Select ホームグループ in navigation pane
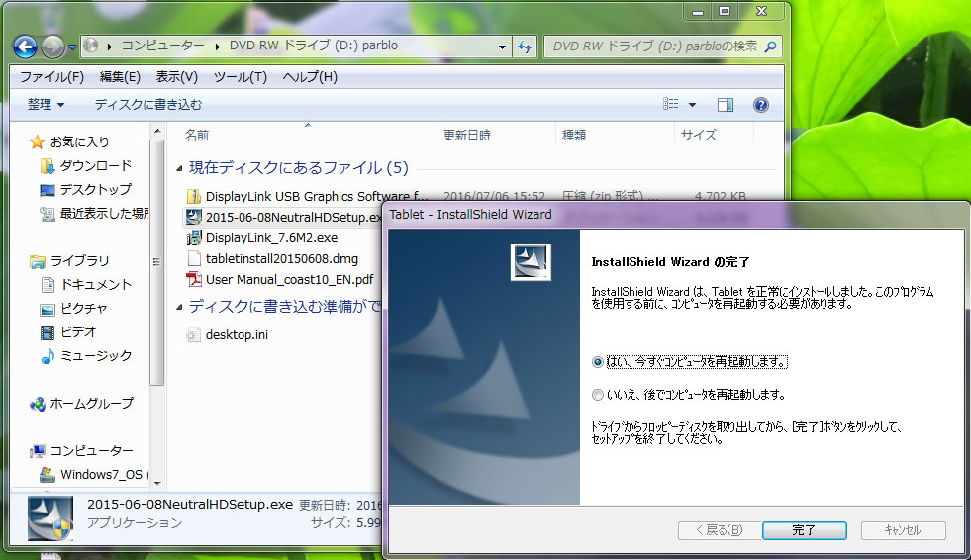The height and width of the screenshot is (560, 971). click(91, 404)
